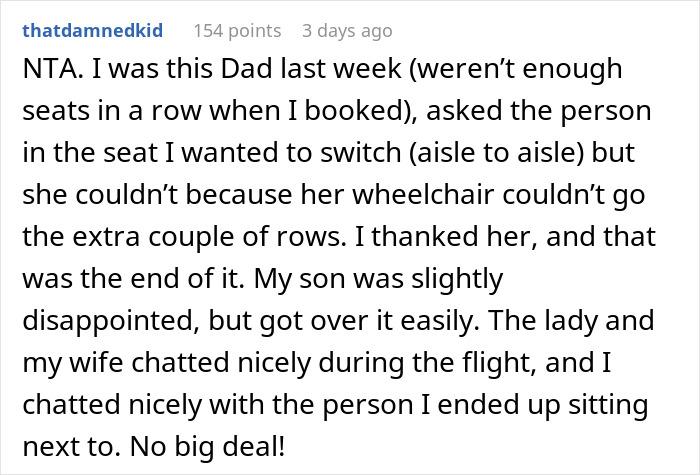Click the word Dad in first line
The width and height of the screenshot is (700, 475).
tap(246, 69)
